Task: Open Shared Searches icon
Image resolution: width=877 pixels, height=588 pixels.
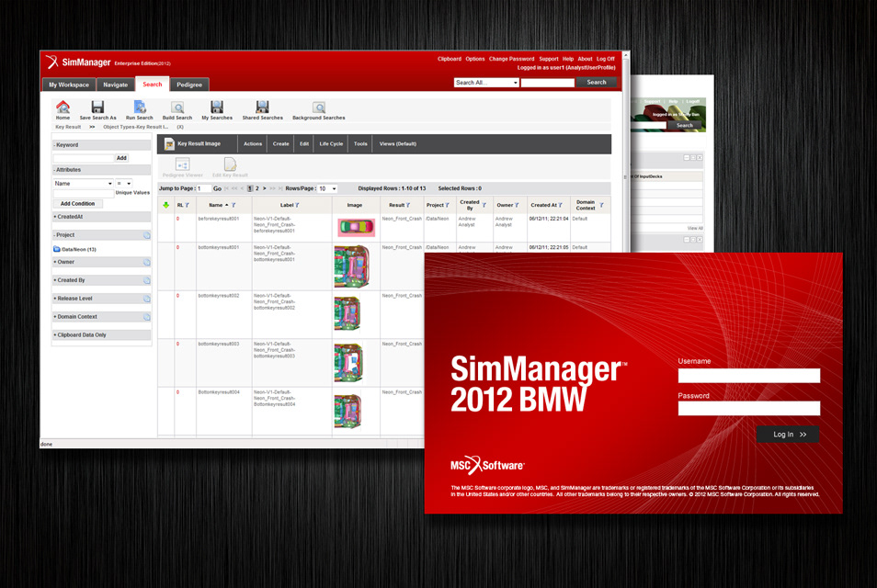Action: [262, 107]
